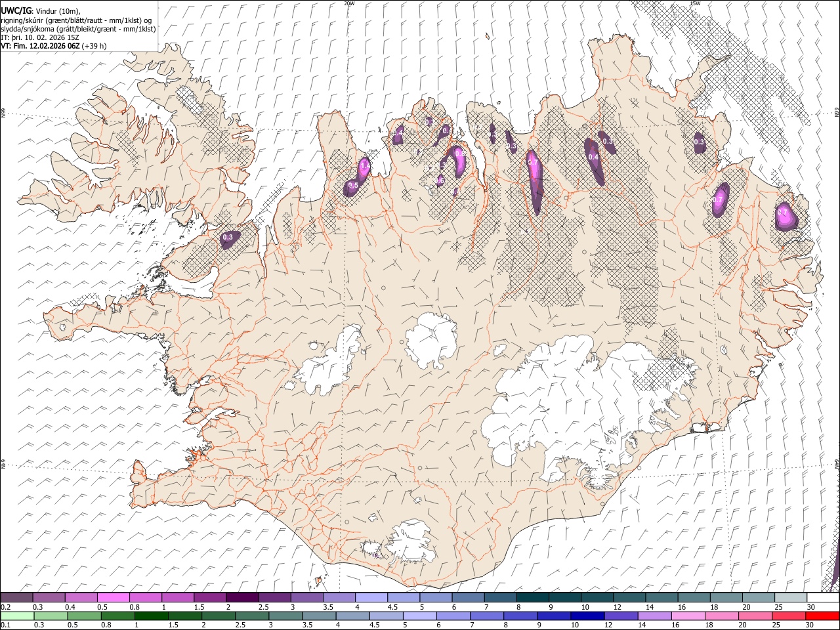Click the easternmost '0.7' snowfall blob label
Screen dimensions: 840x630
pyautogui.click(x=782, y=213)
